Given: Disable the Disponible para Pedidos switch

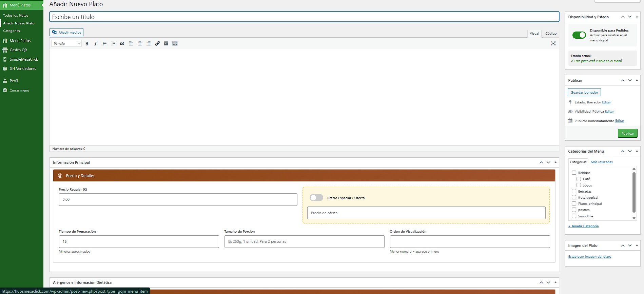Looking at the screenshot, I should [579, 35].
